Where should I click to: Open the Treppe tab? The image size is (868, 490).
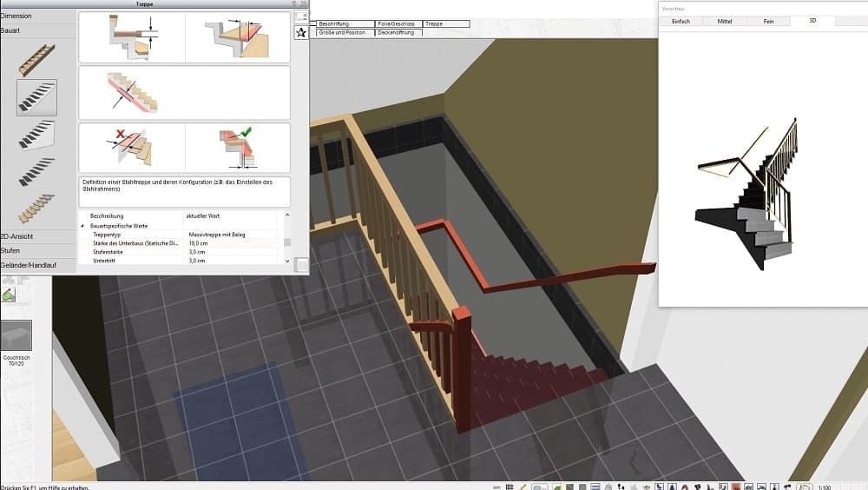tap(446, 23)
